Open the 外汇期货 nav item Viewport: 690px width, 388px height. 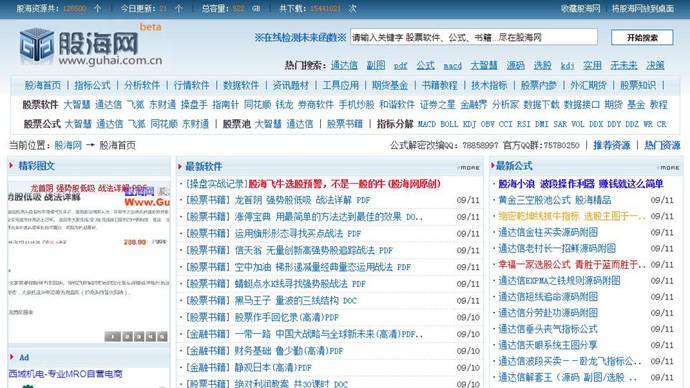[x=588, y=85]
